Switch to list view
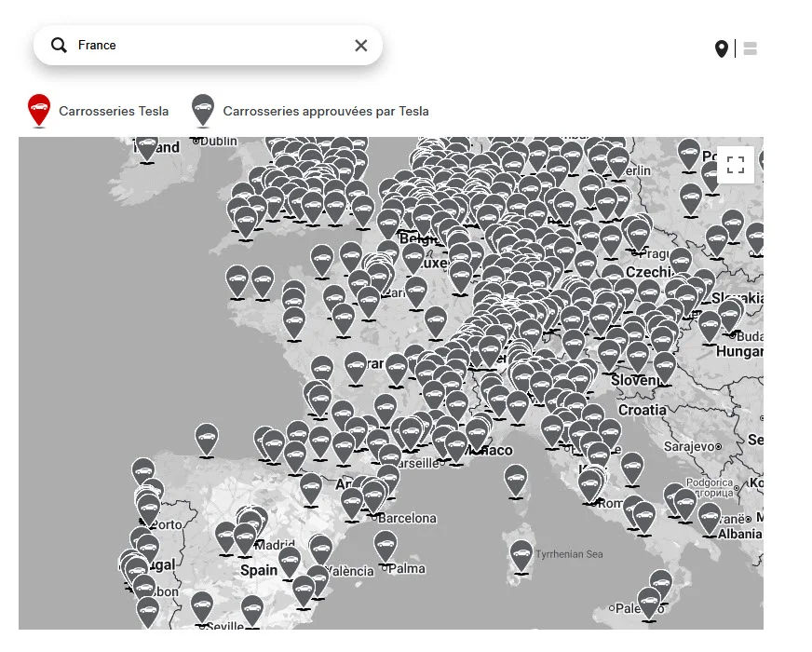812x652 pixels. click(x=751, y=48)
